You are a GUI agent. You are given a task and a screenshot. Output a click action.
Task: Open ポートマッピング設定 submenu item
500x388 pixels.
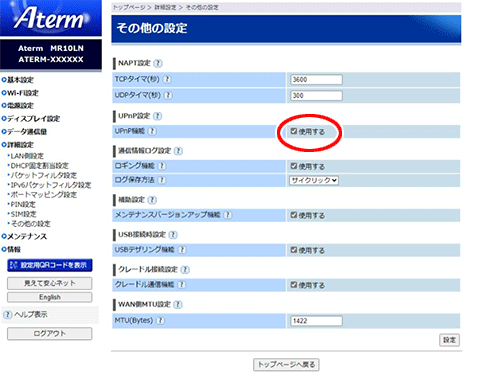43,195
